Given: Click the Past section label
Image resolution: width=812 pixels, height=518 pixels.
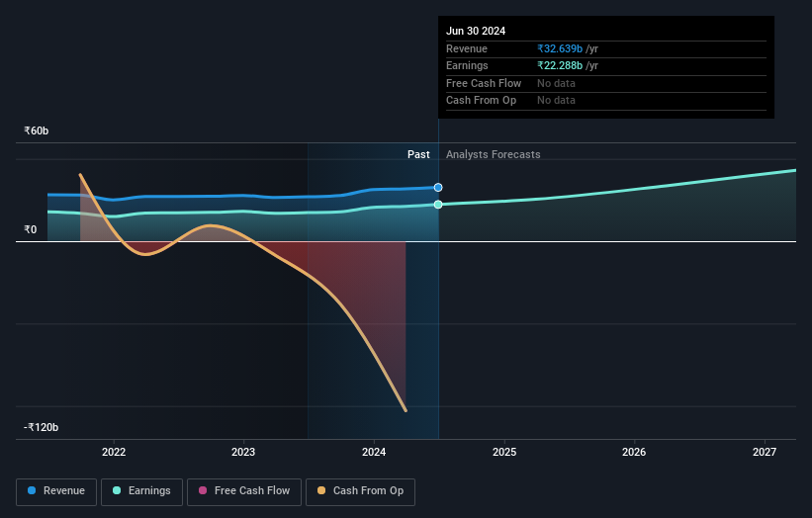Looking at the screenshot, I should (418, 154).
